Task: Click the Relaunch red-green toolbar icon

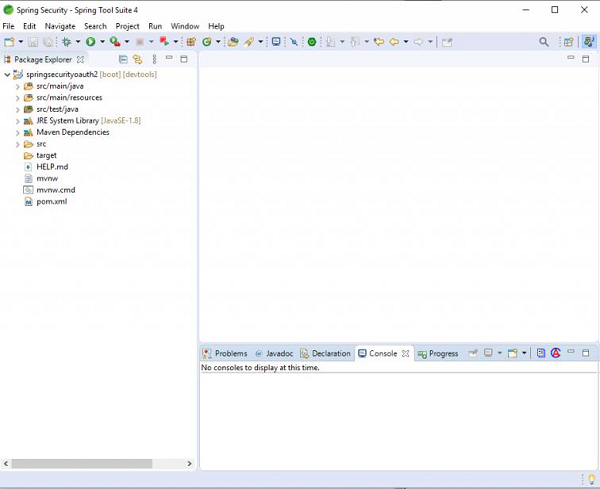Action: click(x=164, y=42)
